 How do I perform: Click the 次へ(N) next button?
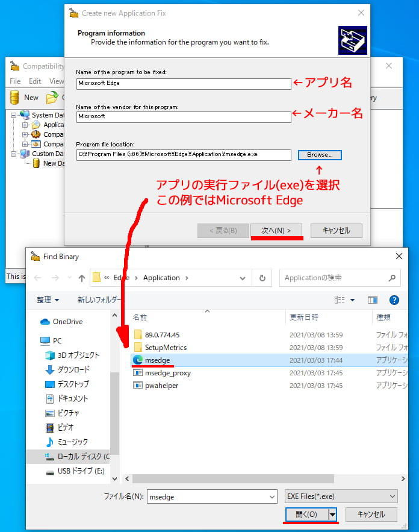(x=276, y=230)
